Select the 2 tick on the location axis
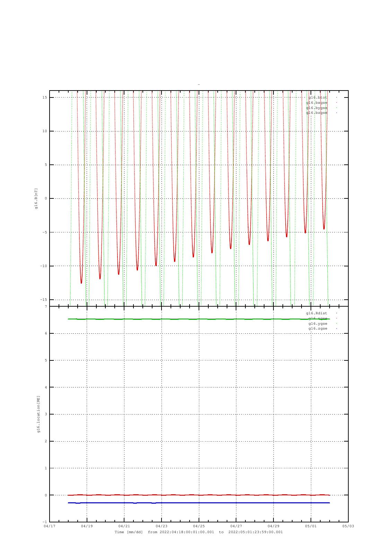The height and width of the screenshot is (555, 392). click(x=46, y=441)
